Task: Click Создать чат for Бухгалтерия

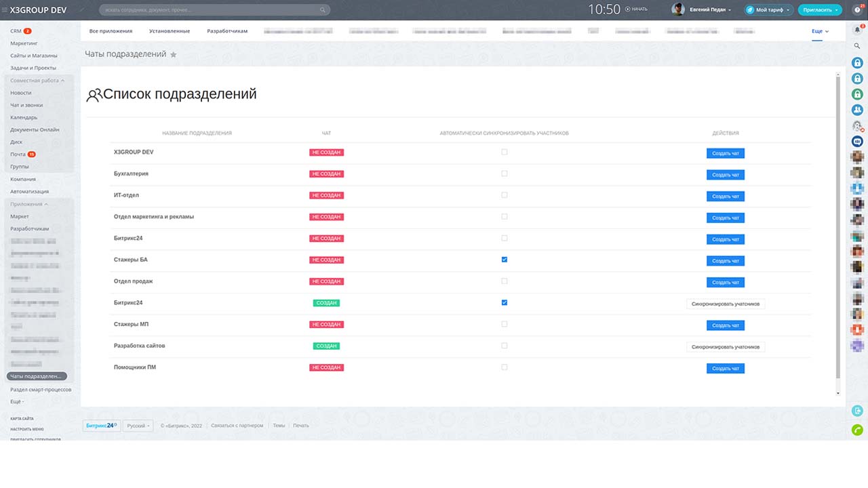Action: [x=726, y=175]
